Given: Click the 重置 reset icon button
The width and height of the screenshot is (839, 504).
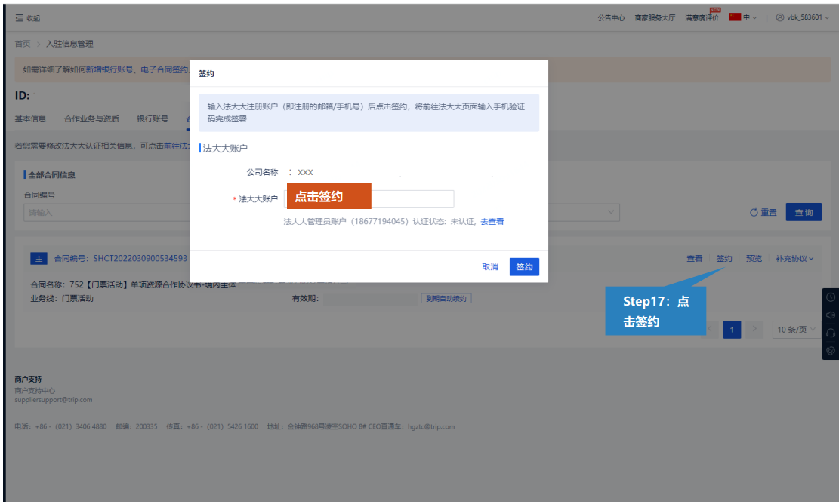Looking at the screenshot, I should 754,213.
